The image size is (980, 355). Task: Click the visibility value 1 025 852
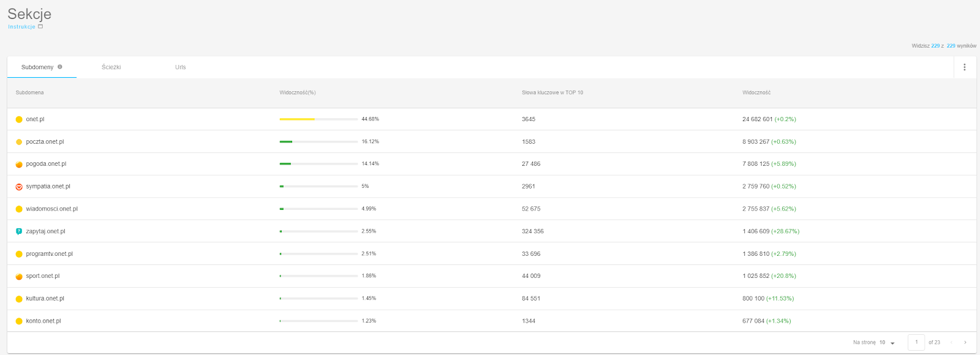coord(756,276)
